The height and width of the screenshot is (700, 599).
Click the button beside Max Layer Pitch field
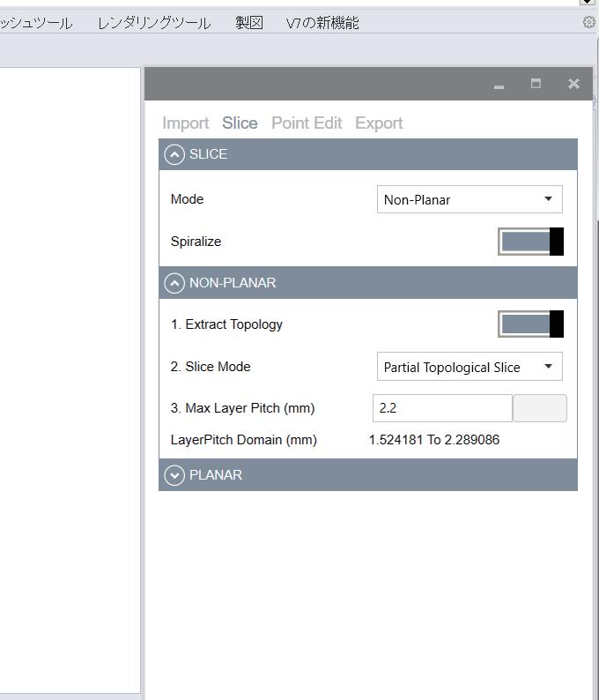pos(540,408)
